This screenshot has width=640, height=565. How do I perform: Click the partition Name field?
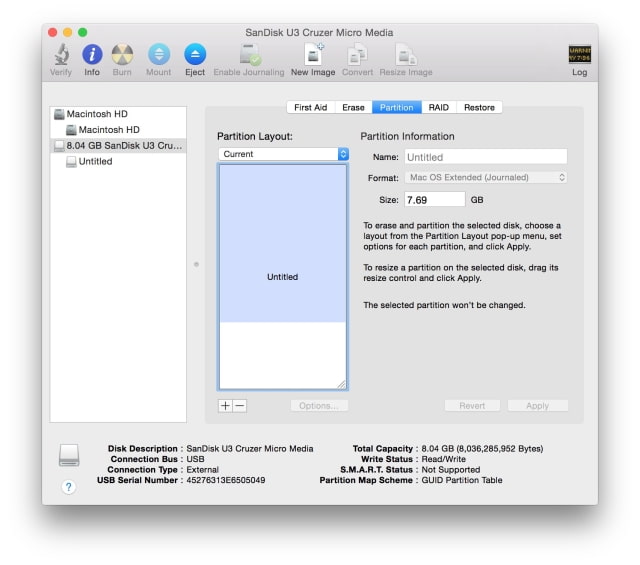point(486,157)
